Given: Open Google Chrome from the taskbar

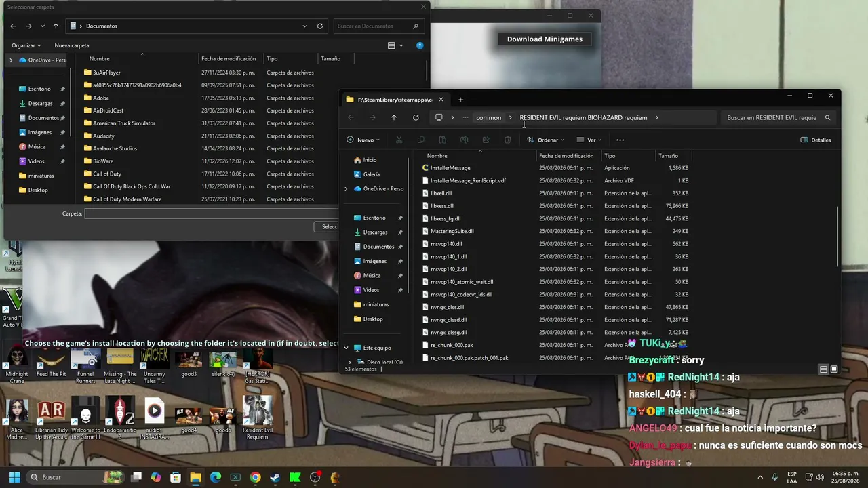Looking at the screenshot, I should 255,477.
